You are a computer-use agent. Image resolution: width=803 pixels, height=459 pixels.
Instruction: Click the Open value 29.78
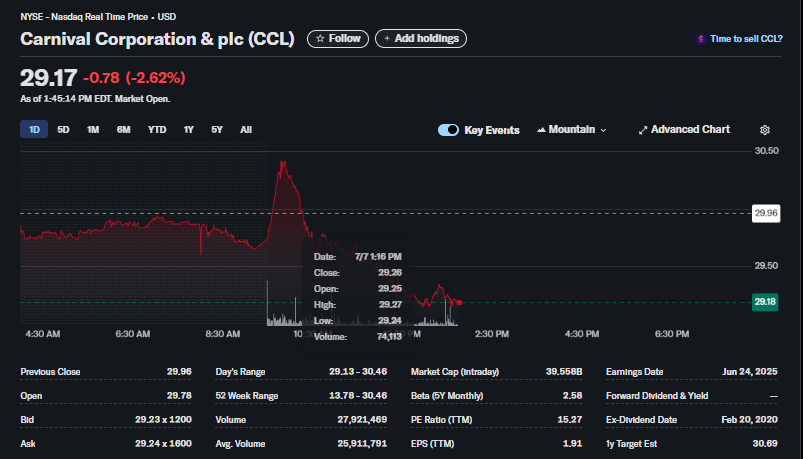coord(179,396)
